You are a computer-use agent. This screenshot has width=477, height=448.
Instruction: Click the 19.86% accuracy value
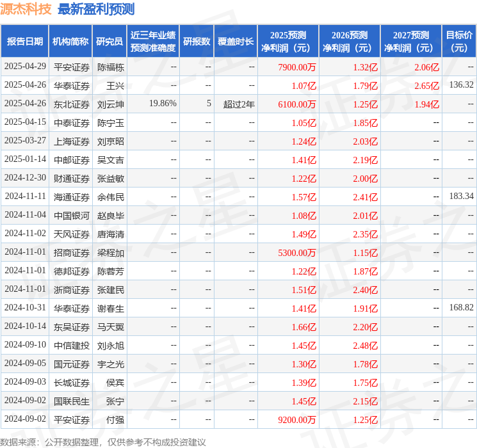coord(163,104)
